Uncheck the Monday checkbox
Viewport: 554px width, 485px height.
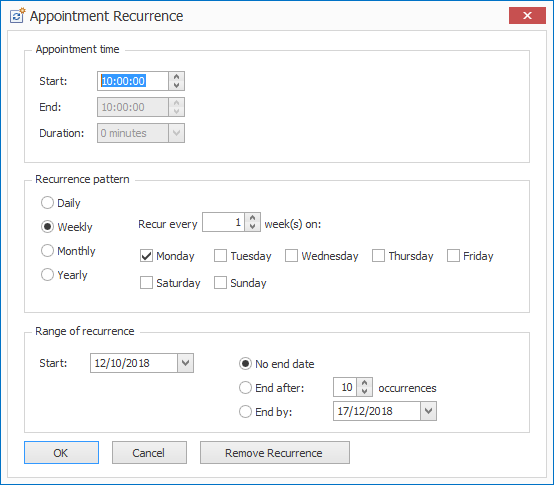tap(146, 256)
